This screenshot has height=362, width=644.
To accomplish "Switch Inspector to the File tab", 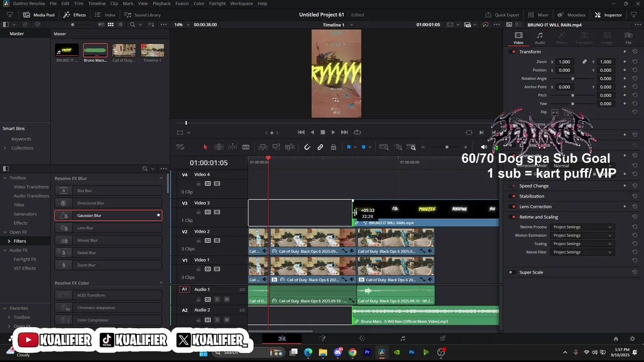I will pos(628,38).
